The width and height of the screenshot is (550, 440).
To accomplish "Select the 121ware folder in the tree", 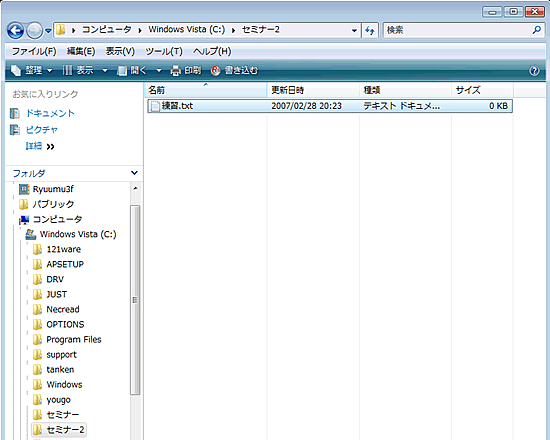I will 63,249.
